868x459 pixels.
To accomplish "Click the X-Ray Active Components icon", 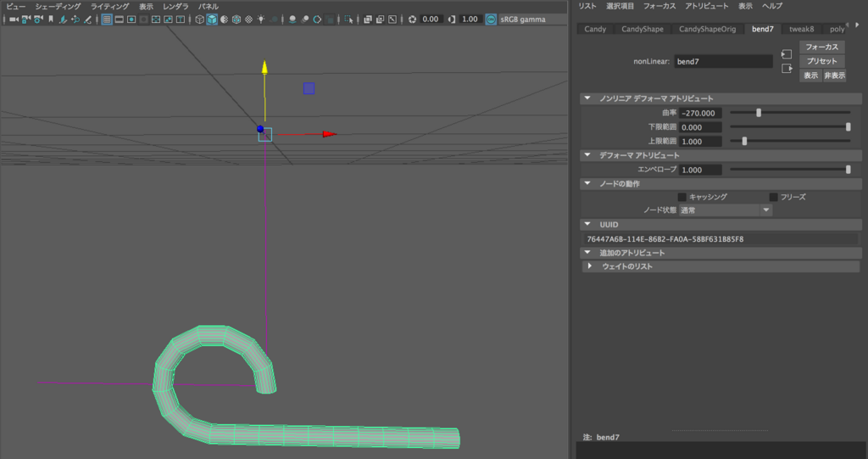I will pos(380,20).
